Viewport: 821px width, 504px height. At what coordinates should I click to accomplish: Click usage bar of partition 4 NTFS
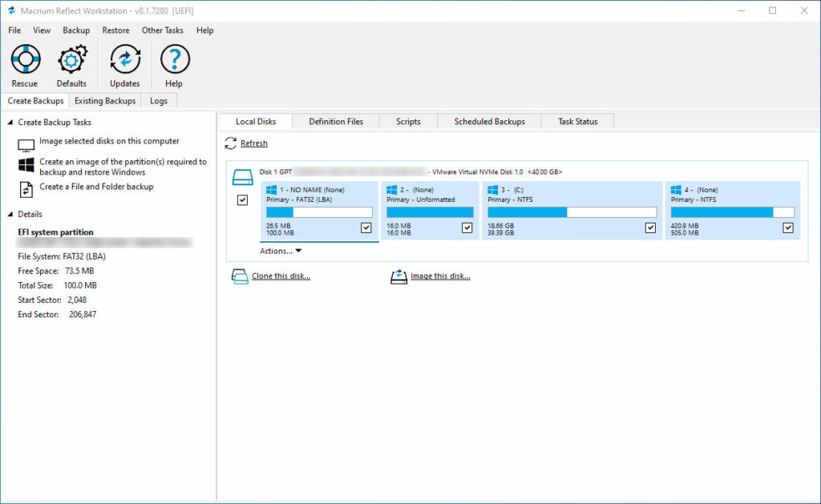point(733,212)
